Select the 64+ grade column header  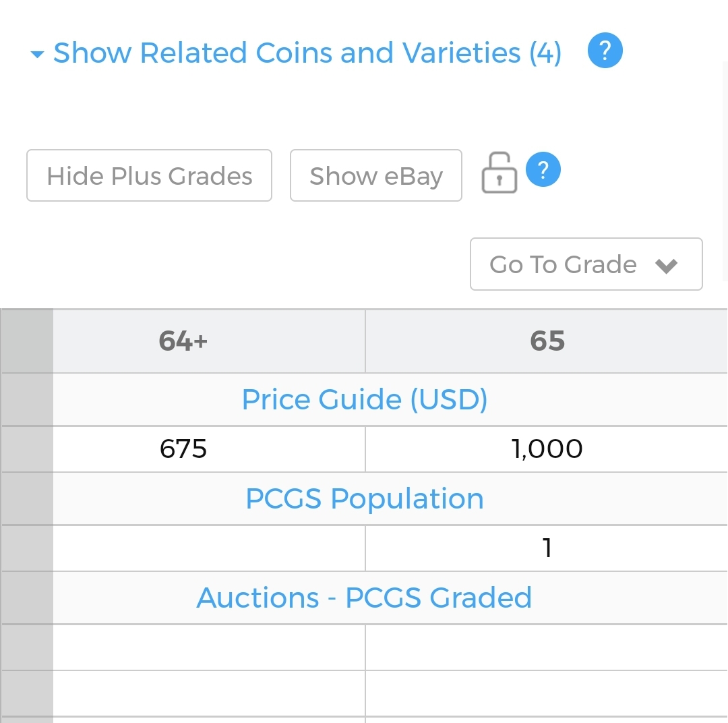(x=183, y=341)
